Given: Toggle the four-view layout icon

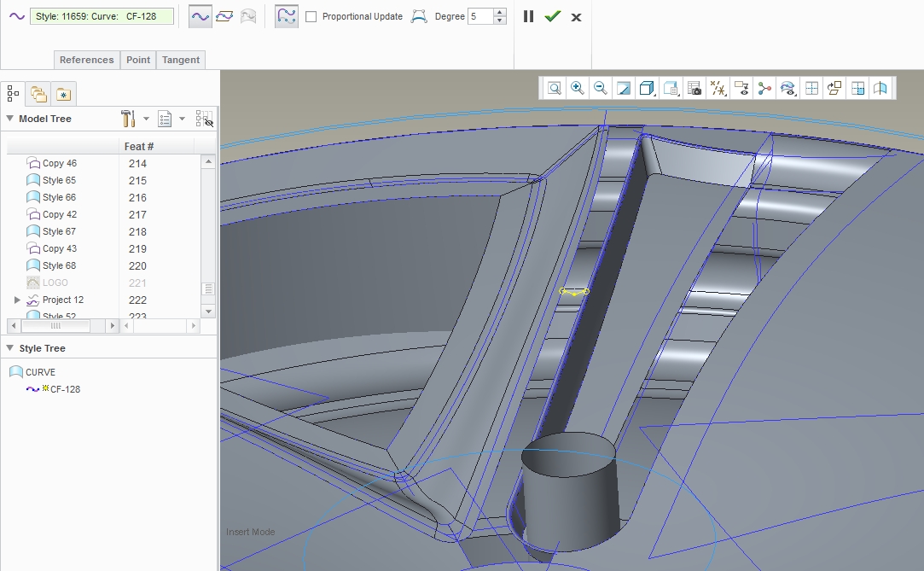Looking at the screenshot, I should click(858, 89).
